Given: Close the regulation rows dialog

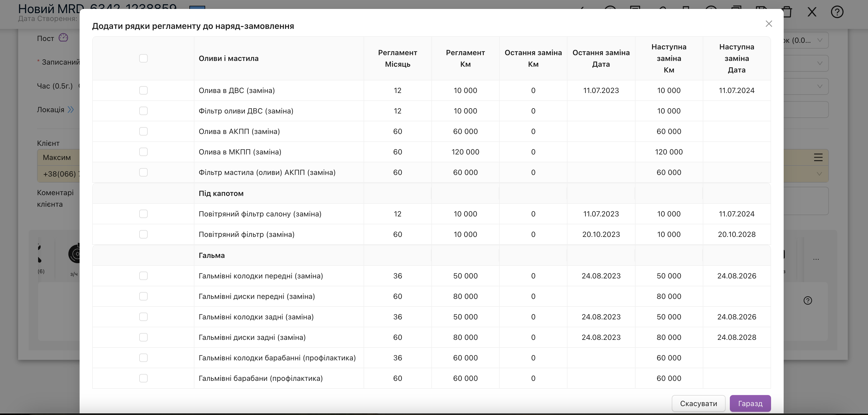Looking at the screenshot, I should coord(769,24).
